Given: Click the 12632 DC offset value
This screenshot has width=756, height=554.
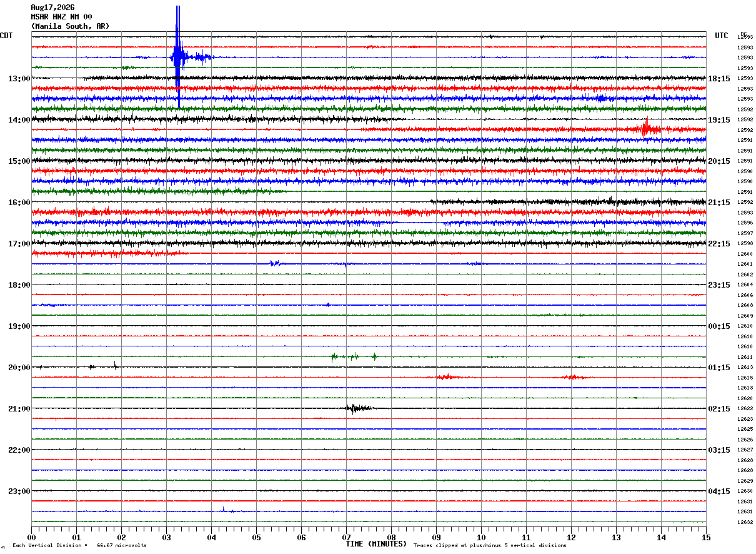Looking at the screenshot, I should click(745, 522).
